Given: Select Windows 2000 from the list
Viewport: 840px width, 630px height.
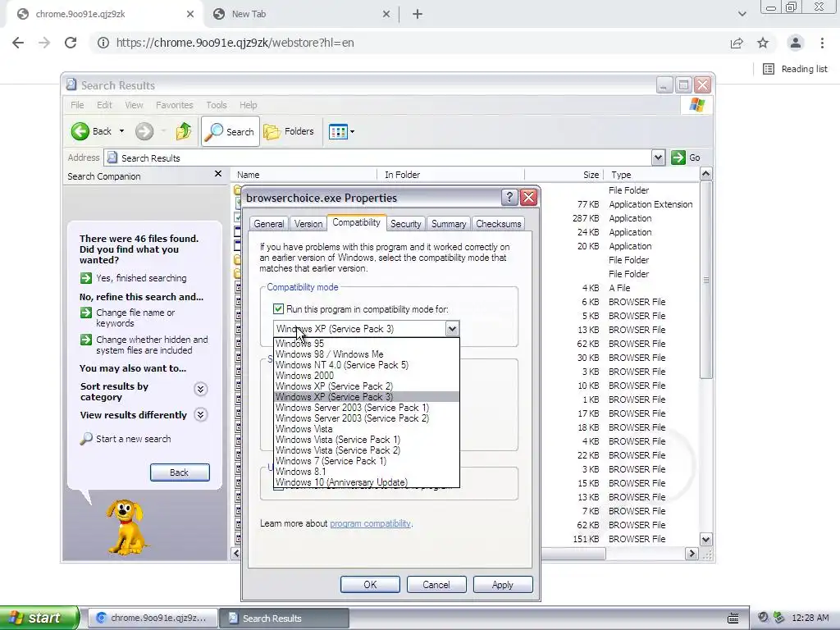Looking at the screenshot, I should (367, 376).
